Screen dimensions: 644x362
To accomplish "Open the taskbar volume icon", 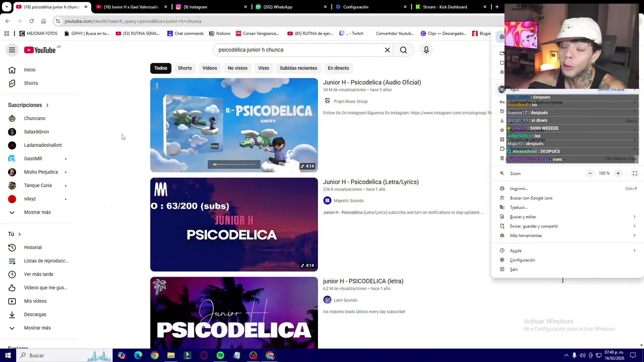I will tap(582, 355).
